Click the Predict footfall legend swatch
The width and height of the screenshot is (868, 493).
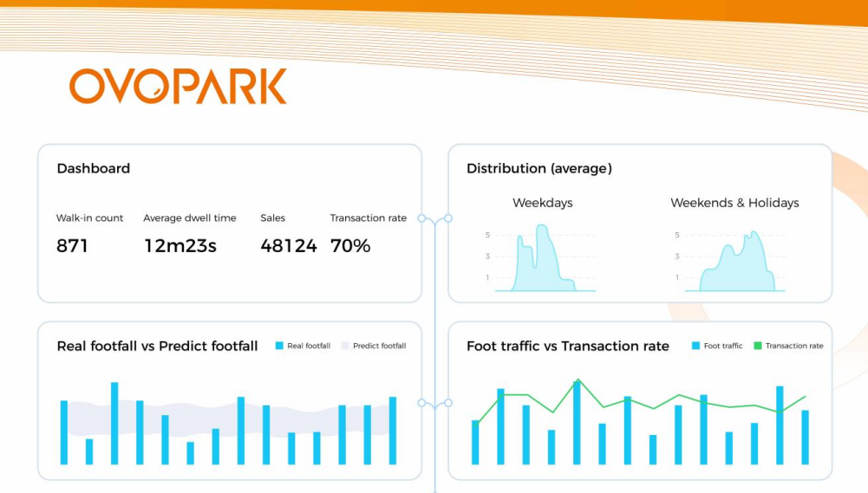[x=345, y=346]
